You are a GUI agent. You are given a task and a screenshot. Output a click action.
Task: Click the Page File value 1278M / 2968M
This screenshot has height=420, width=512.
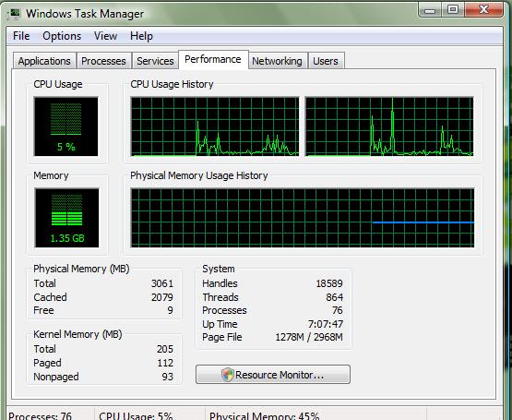click(x=309, y=337)
